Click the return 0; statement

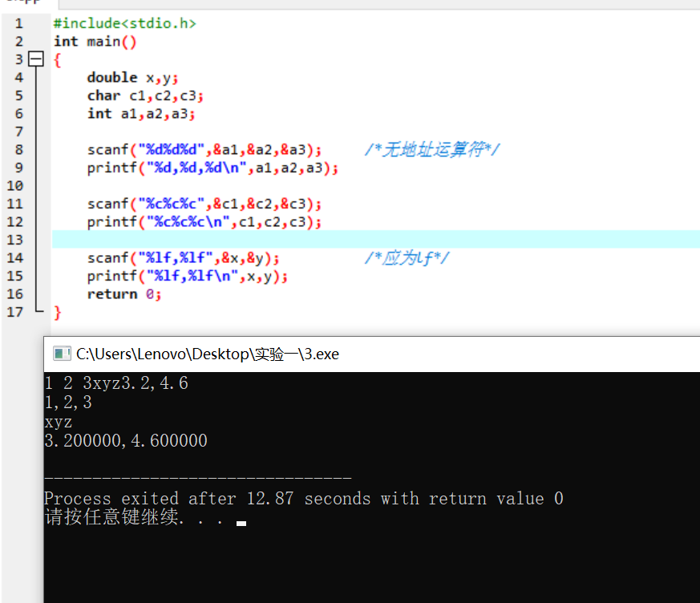pyautogui.click(x=124, y=294)
